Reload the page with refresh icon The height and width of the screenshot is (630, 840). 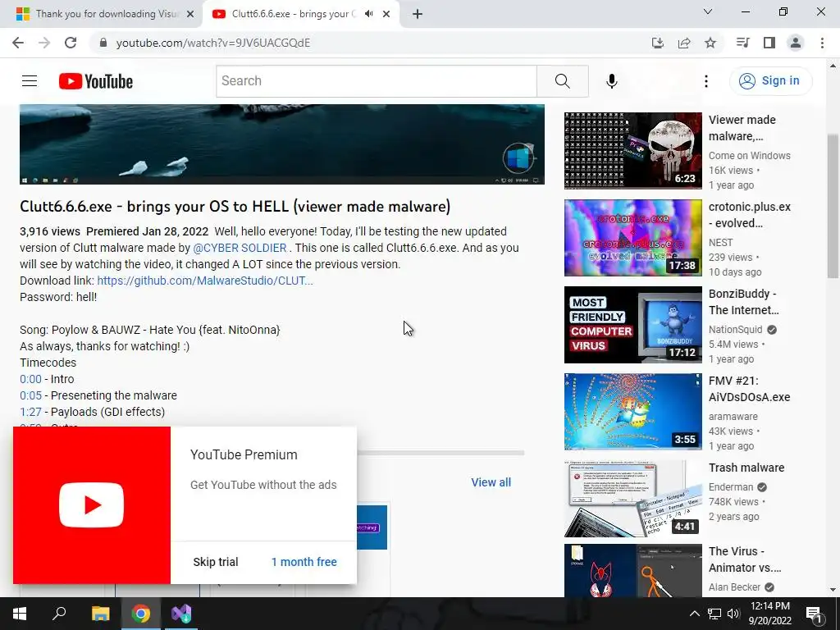(71, 43)
